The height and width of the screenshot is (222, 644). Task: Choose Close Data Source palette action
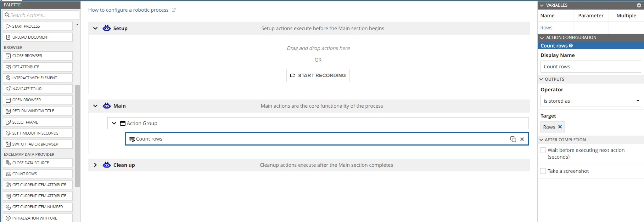[38, 163]
